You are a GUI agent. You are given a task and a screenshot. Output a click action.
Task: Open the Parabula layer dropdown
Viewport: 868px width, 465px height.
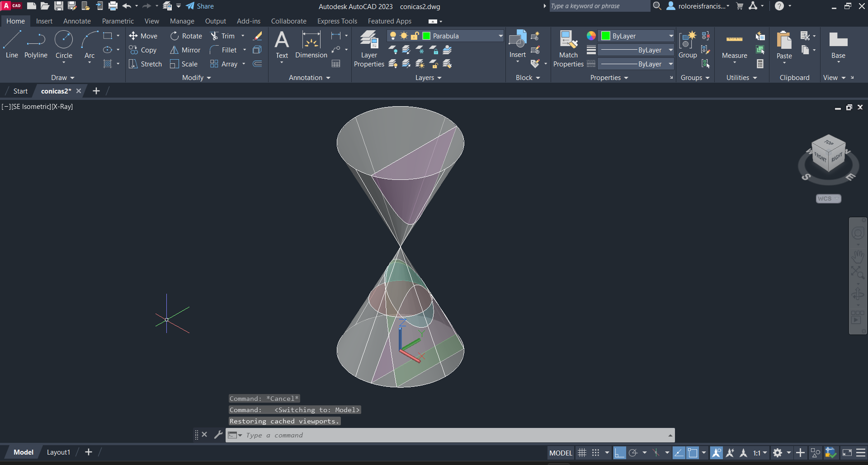tap(500, 36)
